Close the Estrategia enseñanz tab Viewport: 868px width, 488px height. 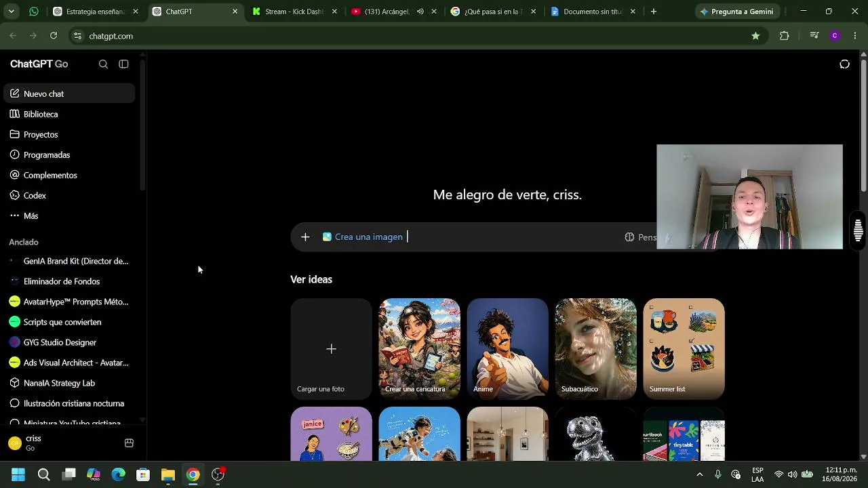tap(136, 12)
